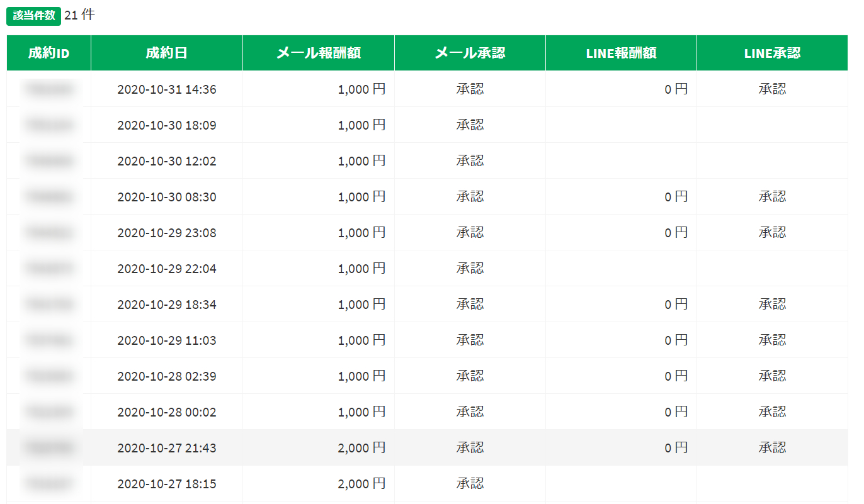Click the 成約日 column header
This screenshot has height=504, width=864.
(166, 53)
